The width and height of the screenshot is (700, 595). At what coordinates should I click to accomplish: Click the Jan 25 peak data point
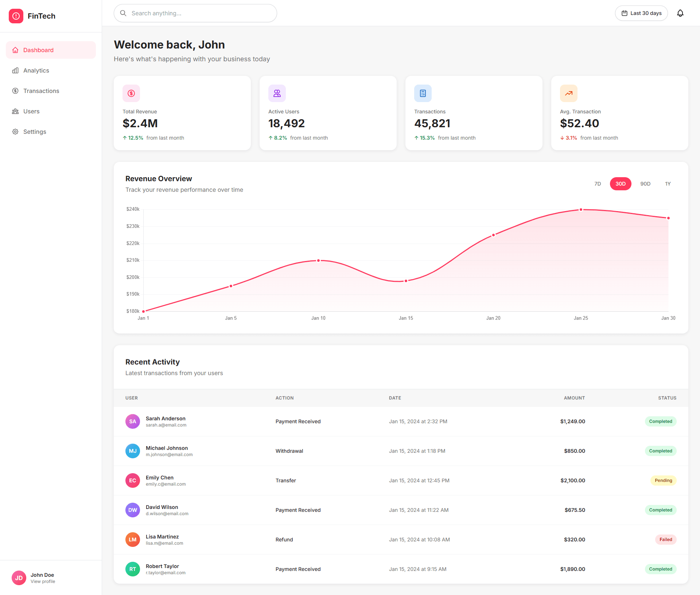pyautogui.click(x=581, y=210)
